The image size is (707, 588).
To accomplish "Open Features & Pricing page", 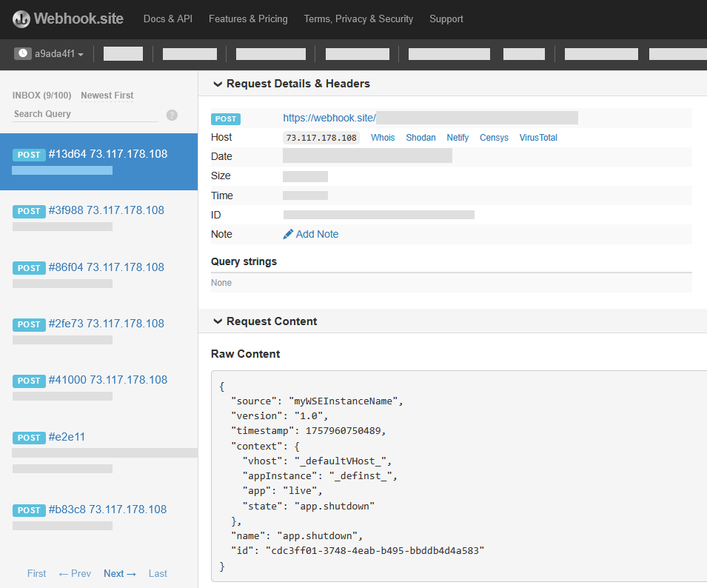I will tap(248, 19).
